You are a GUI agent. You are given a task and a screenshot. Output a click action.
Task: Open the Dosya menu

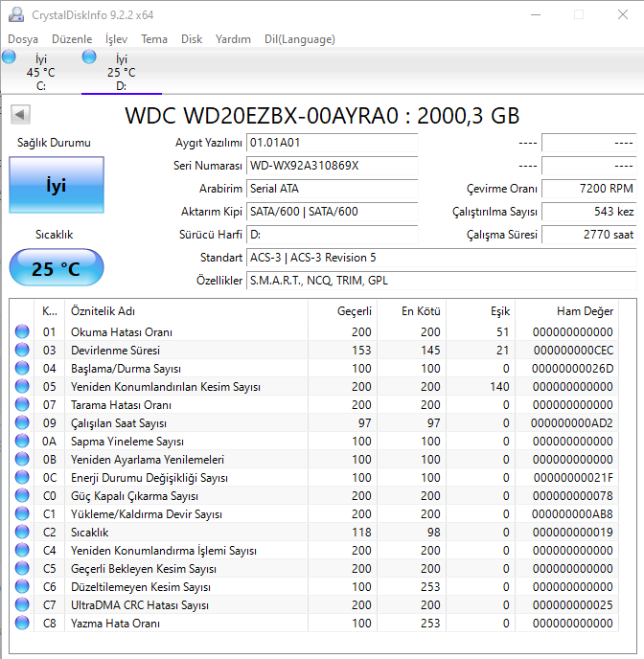[x=23, y=39]
